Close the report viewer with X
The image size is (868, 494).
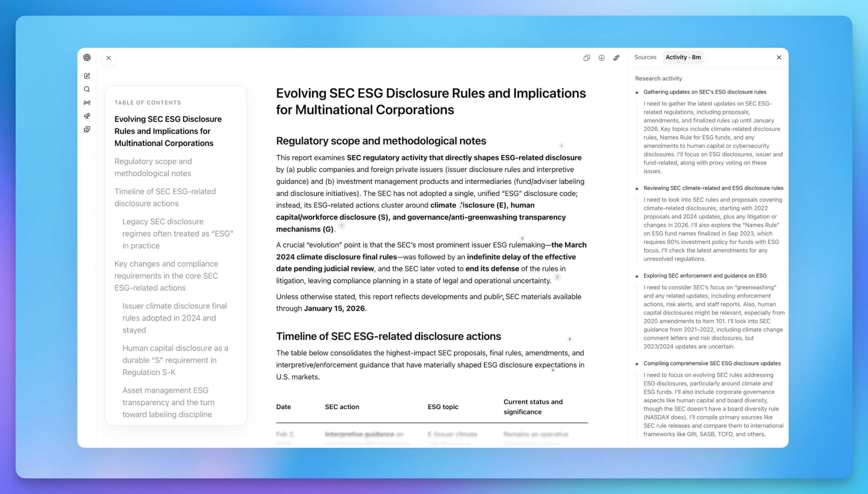click(x=108, y=58)
